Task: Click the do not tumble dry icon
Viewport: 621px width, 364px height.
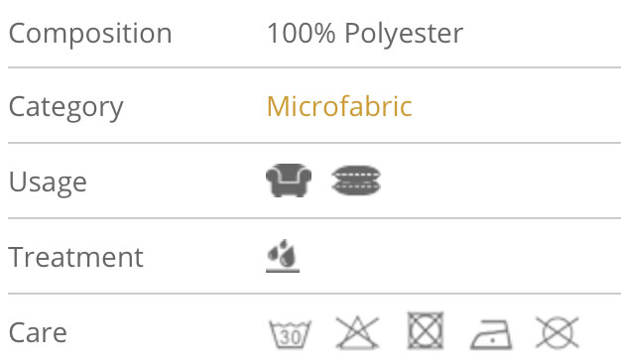Action: point(426,330)
